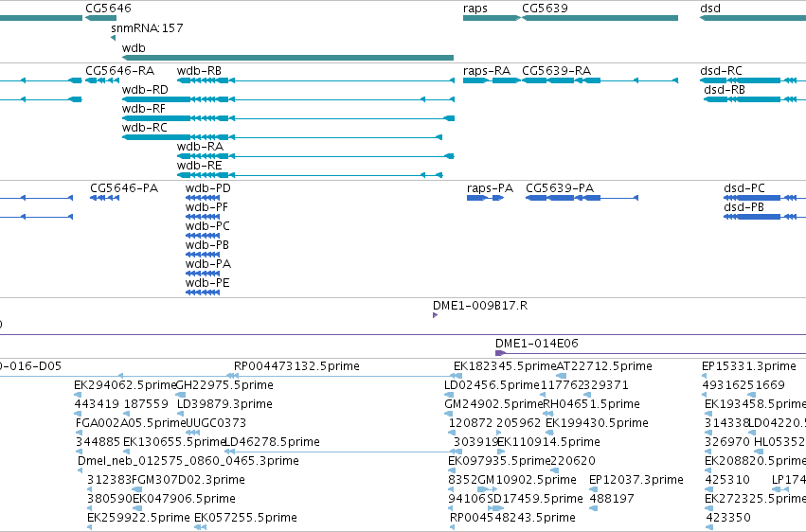Select the dsd-RB transcript label
The image size is (806, 532).
pyautogui.click(x=725, y=89)
